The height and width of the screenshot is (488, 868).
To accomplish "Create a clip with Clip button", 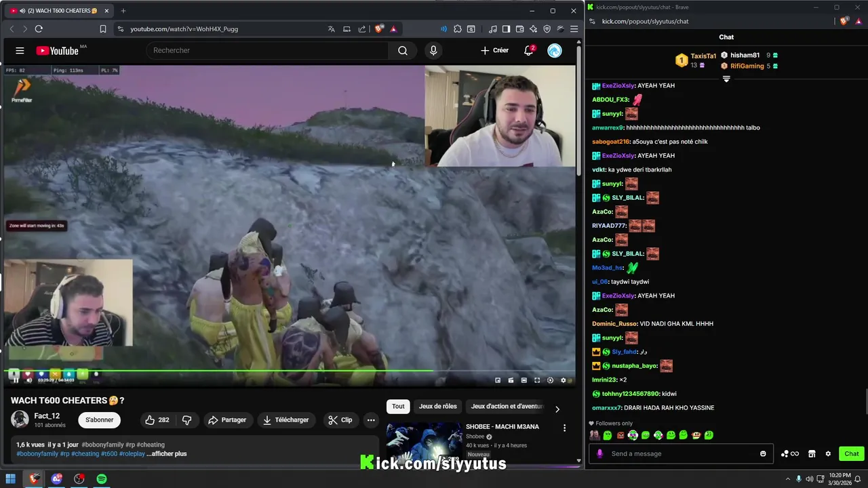I will (x=340, y=420).
